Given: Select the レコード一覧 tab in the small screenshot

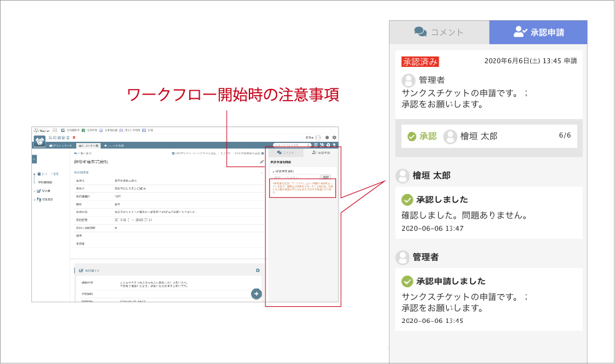Looking at the screenshot, I should [x=88, y=145].
